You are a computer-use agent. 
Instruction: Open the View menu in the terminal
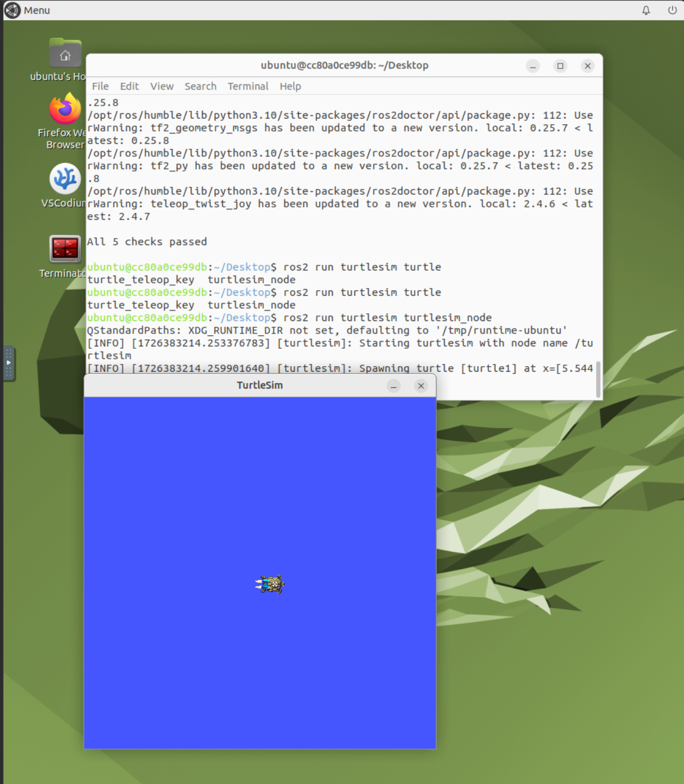(x=161, y=86)
